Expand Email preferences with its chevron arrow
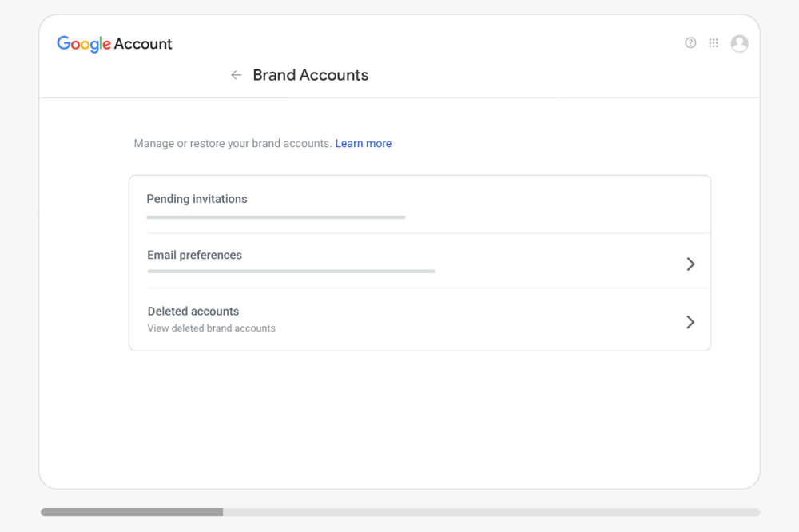 (x=690, y=264)
